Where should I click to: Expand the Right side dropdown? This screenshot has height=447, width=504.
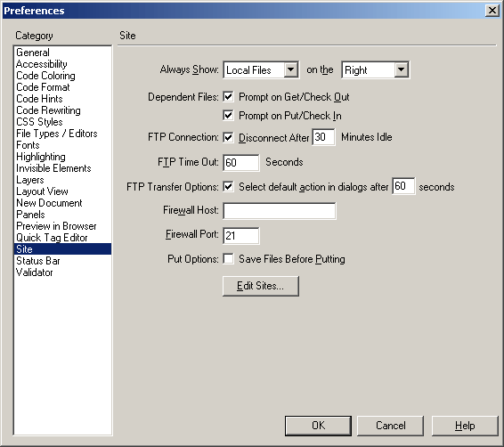[376, 69]
